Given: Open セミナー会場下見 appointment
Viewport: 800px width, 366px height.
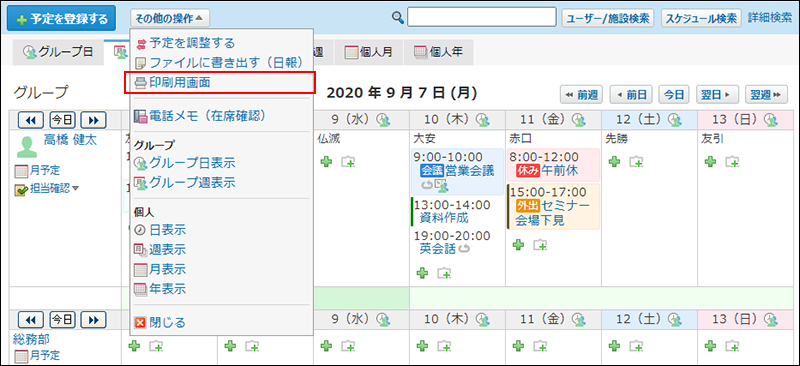Looking at the screenshot, I should [x=553, y=213].
